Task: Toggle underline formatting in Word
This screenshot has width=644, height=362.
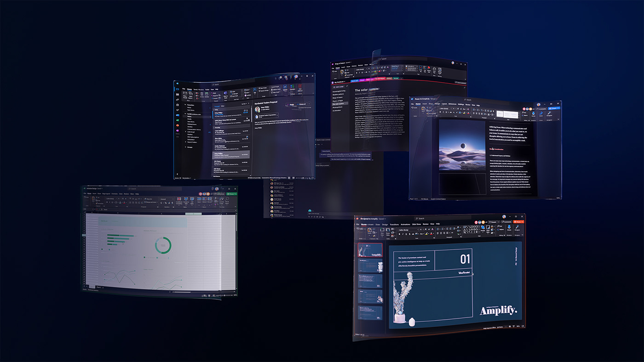Action: 446,112
